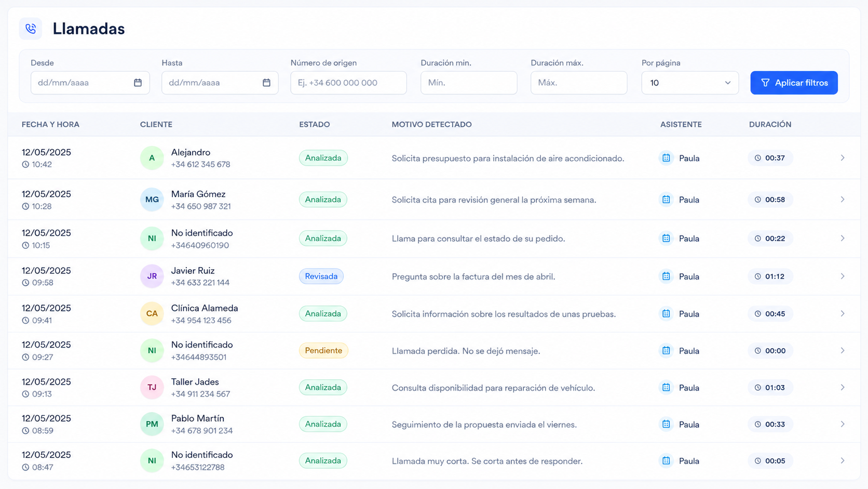Expand Clínica Alameda call row chevron
Viewport: 868px width, 489px height.
pyautogui.click(x=843, y=314)
